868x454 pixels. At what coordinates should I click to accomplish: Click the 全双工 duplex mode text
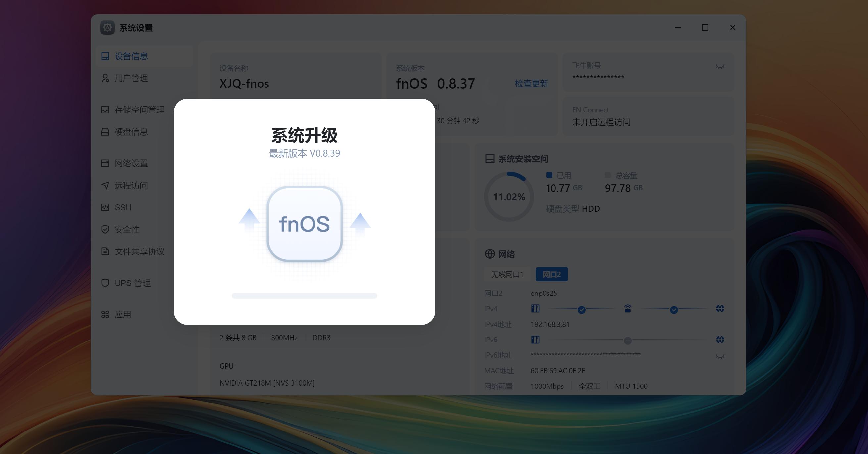(589, 386)
